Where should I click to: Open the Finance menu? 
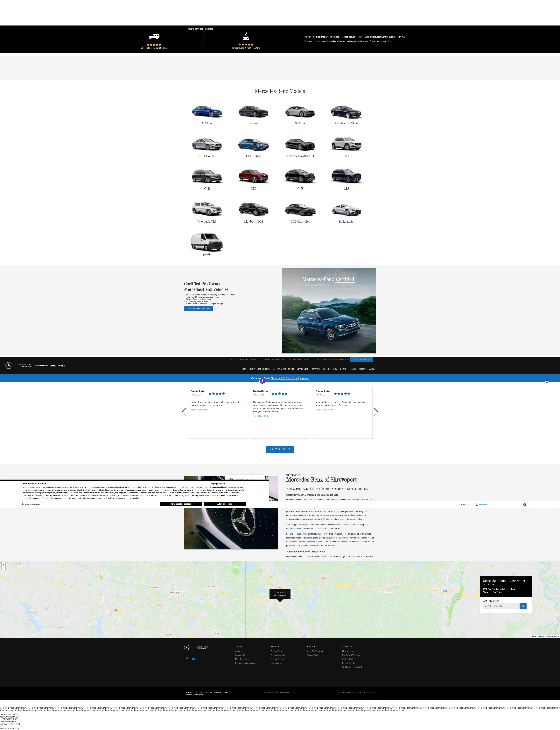point(352,369)
